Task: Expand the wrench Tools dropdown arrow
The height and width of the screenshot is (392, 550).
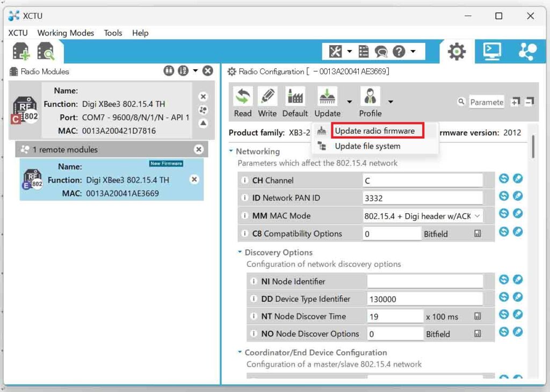Action: (349, 52)
